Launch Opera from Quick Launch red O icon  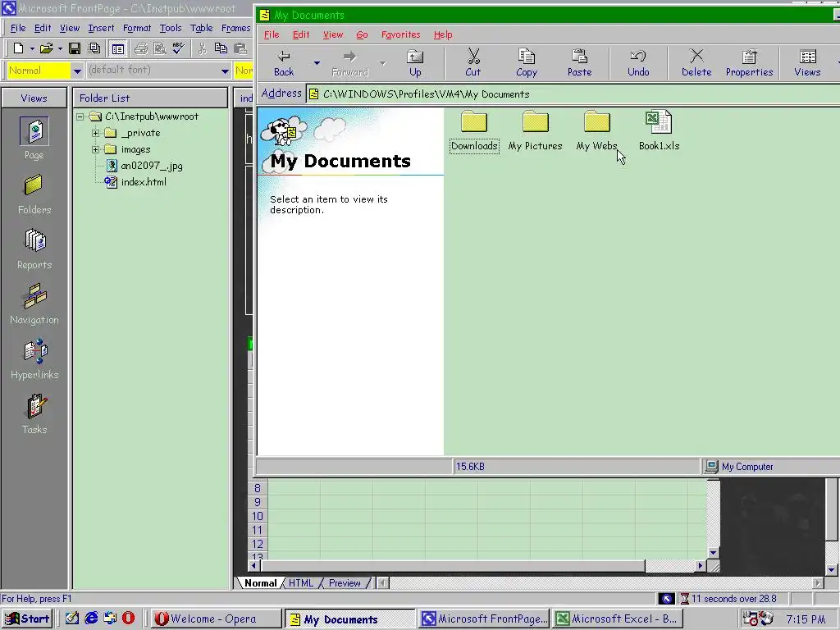[x=129, y=619]
